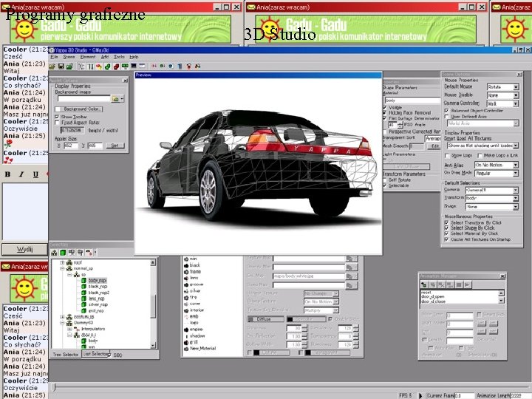The width and height of the screenshot is (532, 399).
Task: Click Wyślij send button in chat window
Action: (25, 250)
